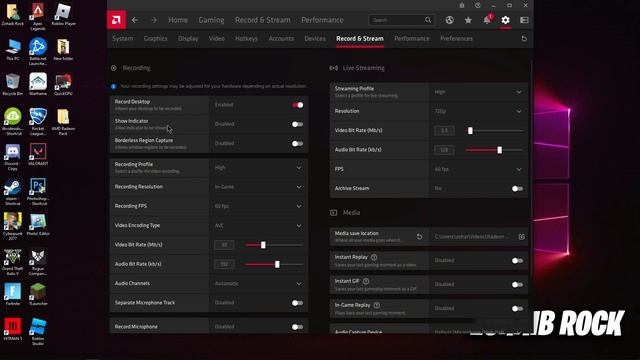Show Instant Replay help tooltip icon

(374, 257)
